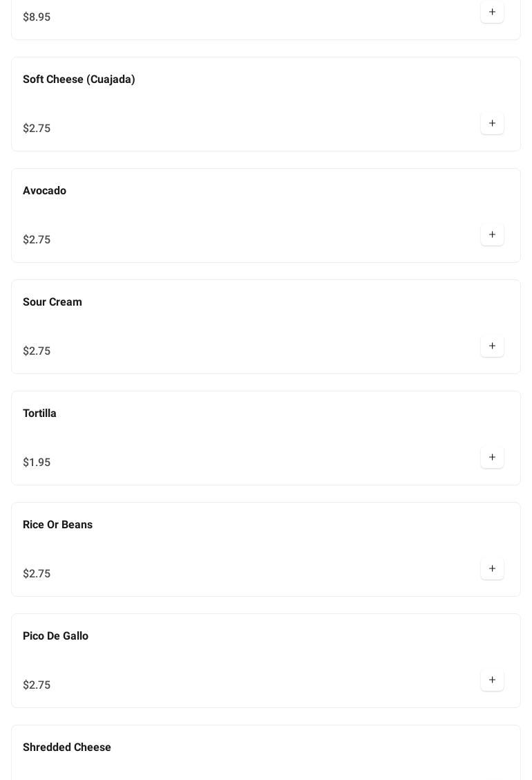The image size is (532, 780).
Task: Open the Tortilla item title
Action: pyautogui.click(x=39, y=414)
